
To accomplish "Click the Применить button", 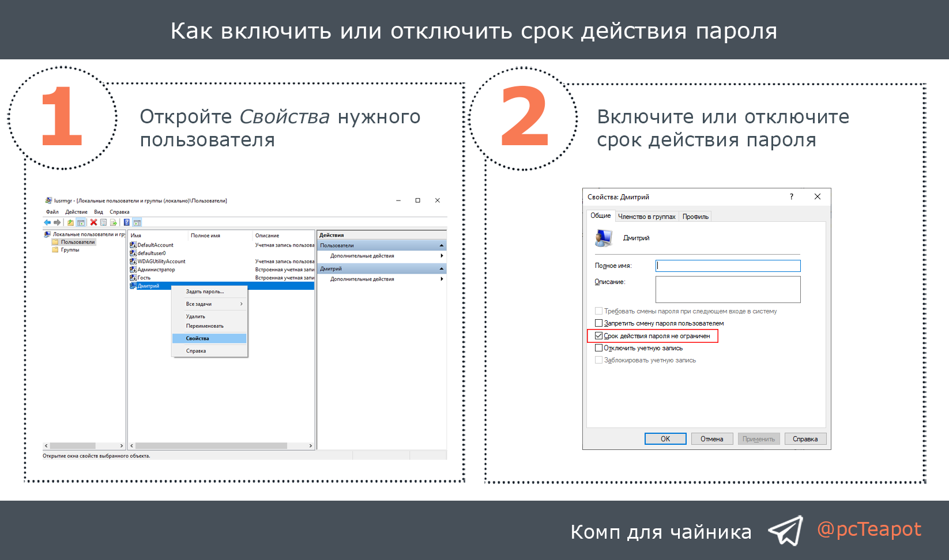I will click(x=759, y=439).
